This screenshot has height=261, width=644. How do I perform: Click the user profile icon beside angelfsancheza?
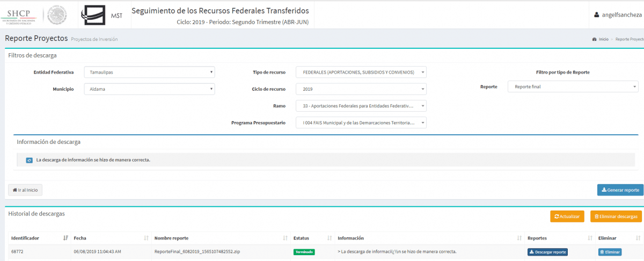(596, 15)
